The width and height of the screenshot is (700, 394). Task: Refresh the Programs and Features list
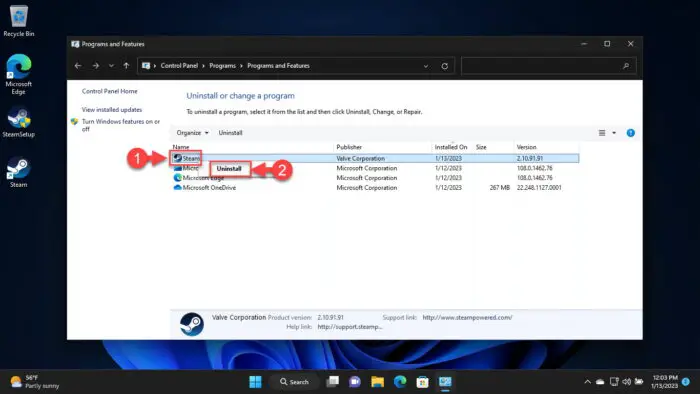click(445, 66)
